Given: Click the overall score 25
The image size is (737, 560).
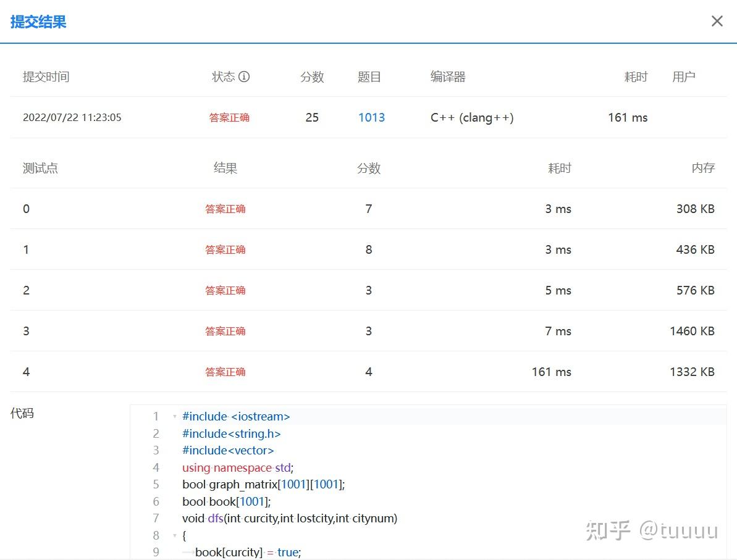Looking at the screenshot, I should pos(312,117).
